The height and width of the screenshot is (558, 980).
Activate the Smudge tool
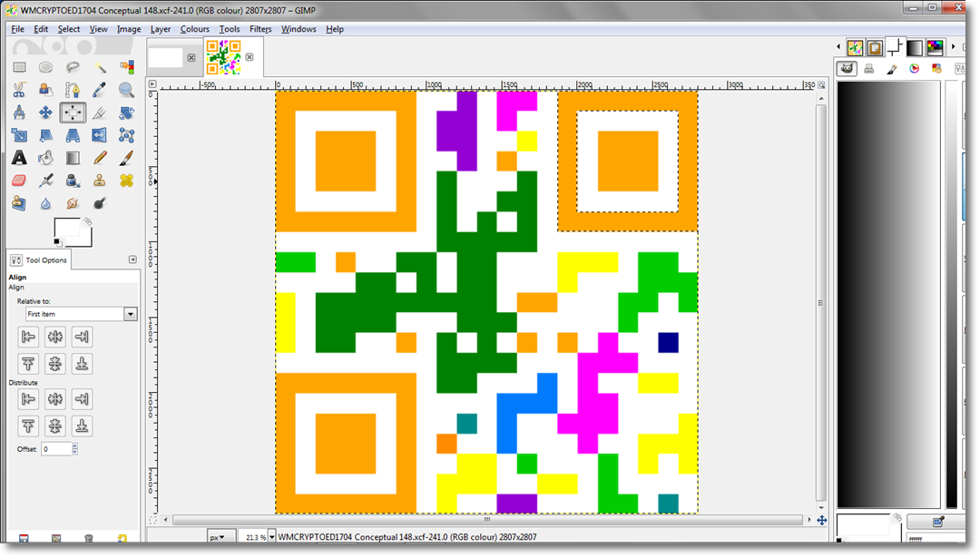pos(73,203)
